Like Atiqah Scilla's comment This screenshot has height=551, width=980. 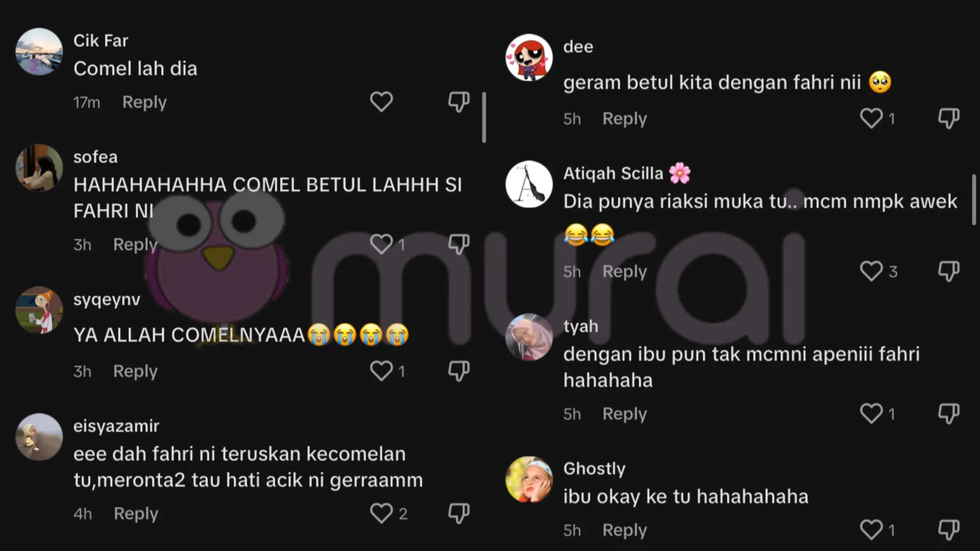click(x=871, y=271)
